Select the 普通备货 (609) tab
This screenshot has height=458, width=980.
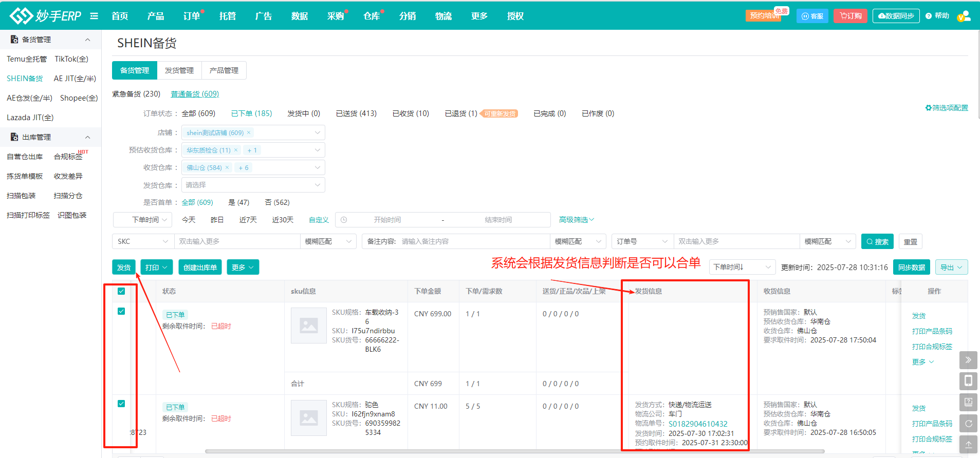click(x=195, y=94)
